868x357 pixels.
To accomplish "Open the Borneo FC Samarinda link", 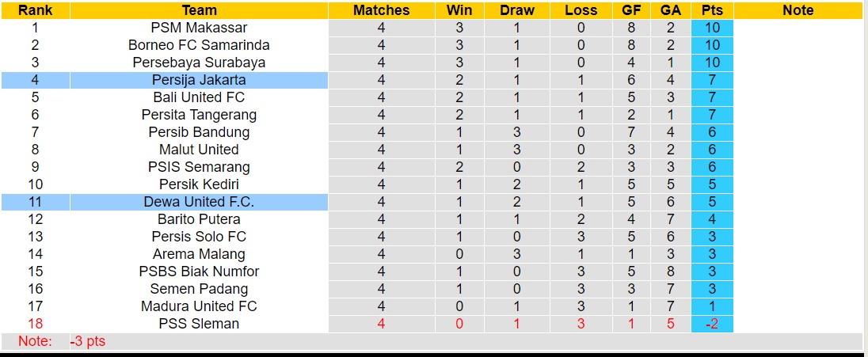I will pyautogui.click(x=199, y=45).
